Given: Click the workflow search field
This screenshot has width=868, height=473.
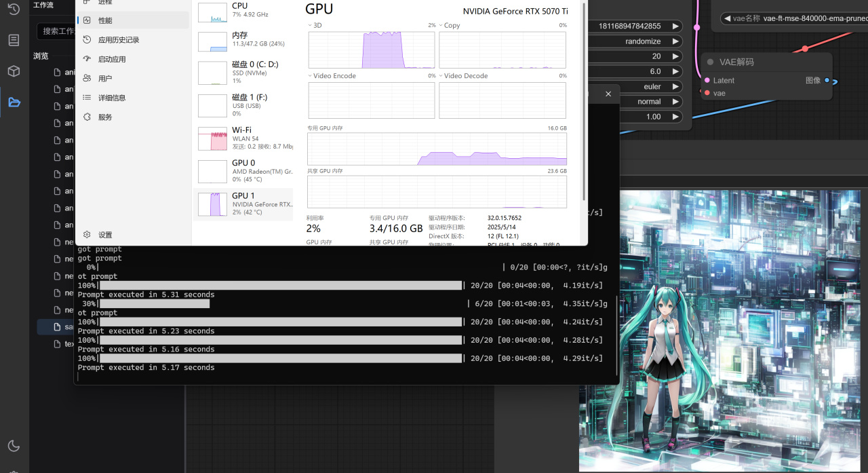Looking at the screenshot, I should 56,31.
